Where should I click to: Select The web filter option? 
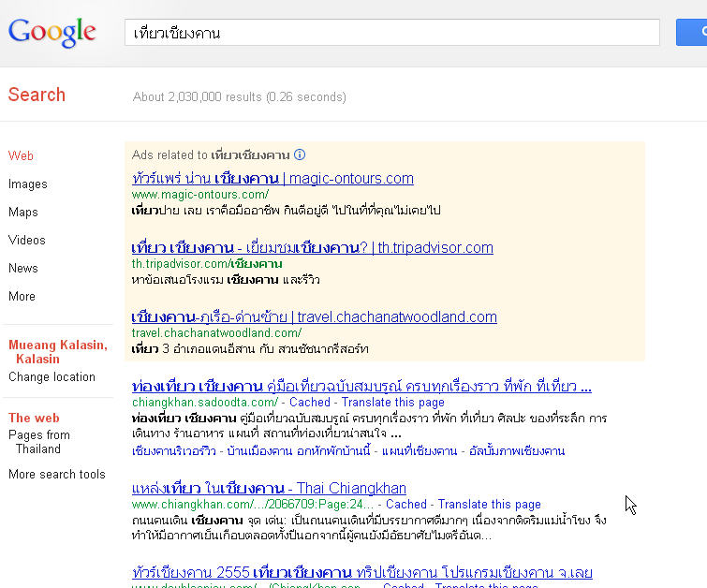pyautogui.click(x=34, y=418)
